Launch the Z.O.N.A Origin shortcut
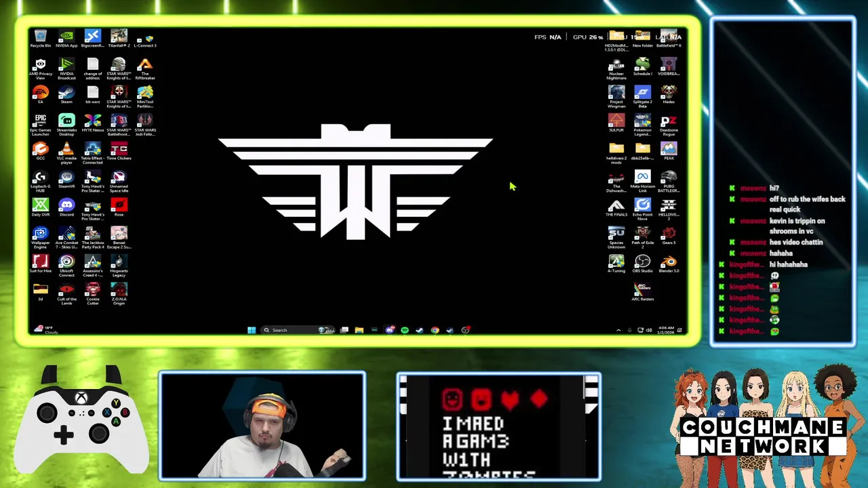 tap(119, 294)
